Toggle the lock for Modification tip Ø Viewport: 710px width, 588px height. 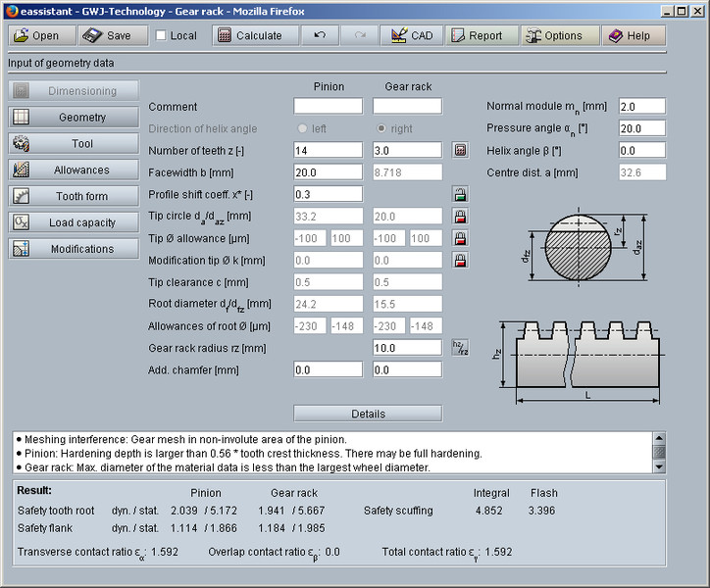(460, 260)
